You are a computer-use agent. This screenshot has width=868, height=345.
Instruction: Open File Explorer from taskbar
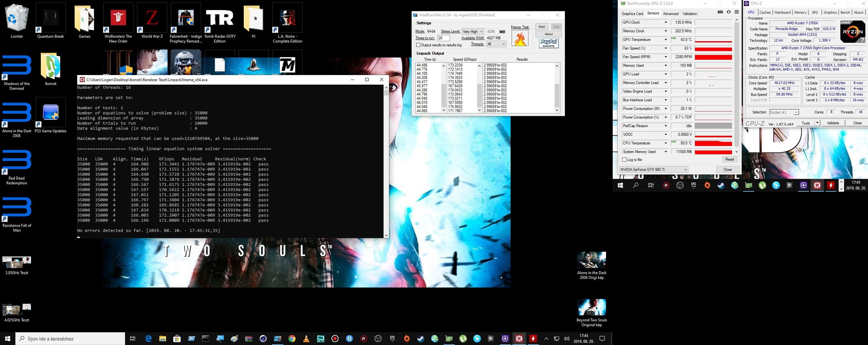point(162,339)
